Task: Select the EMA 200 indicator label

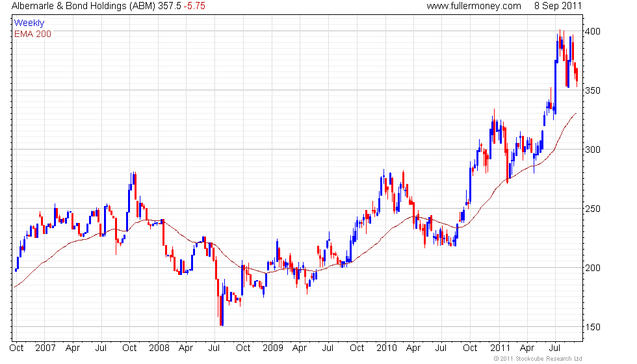Action: pyautogui.click(x=32, y=34)
